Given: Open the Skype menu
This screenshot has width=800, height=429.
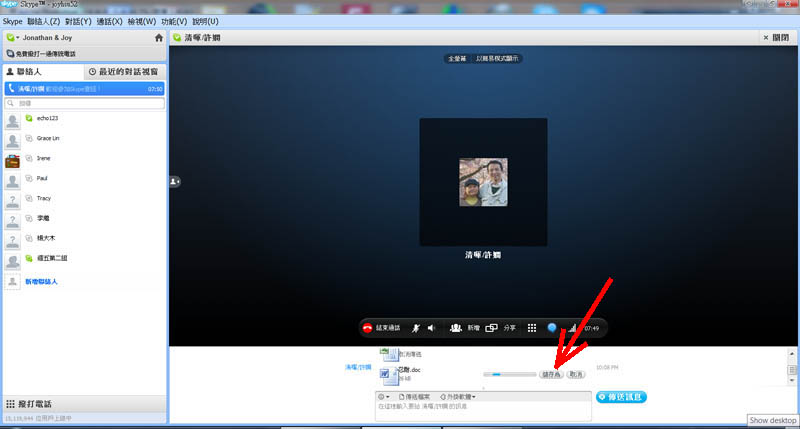Looking at the screenshot, I should [12, 21].
